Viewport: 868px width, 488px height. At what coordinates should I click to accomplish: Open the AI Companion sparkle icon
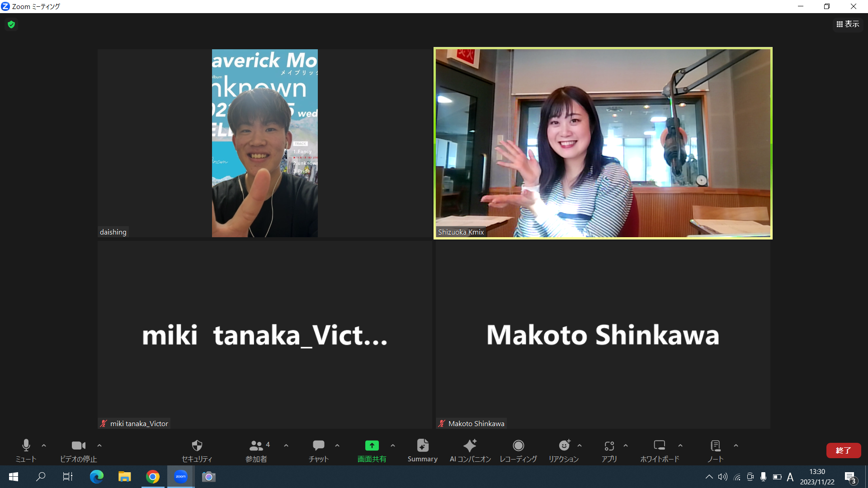[470, 446]
